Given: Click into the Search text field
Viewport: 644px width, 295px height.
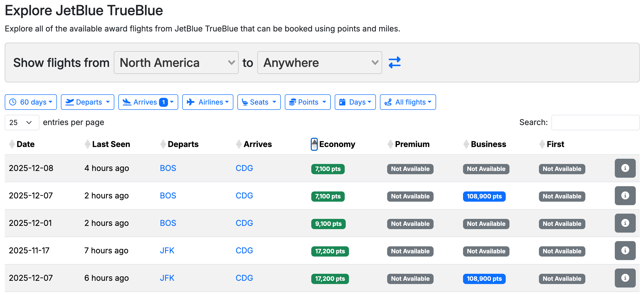Looking at the screenshot, I should [595, 123].
